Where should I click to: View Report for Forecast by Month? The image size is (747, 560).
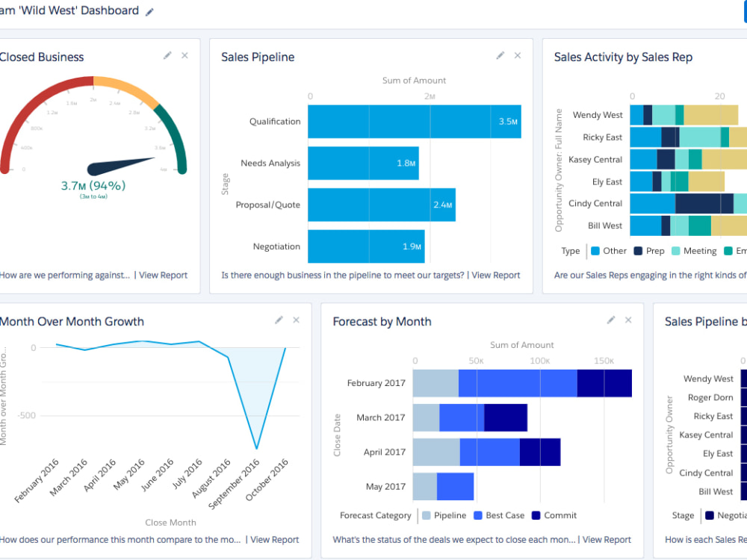[x=607, y=539]
